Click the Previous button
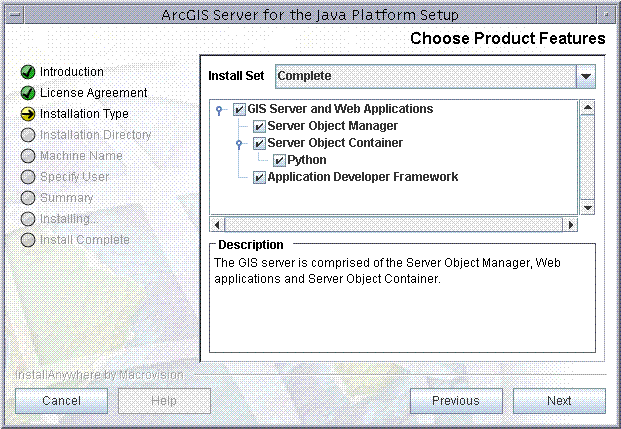Screen dimensions: 621x429 (456, 401)
